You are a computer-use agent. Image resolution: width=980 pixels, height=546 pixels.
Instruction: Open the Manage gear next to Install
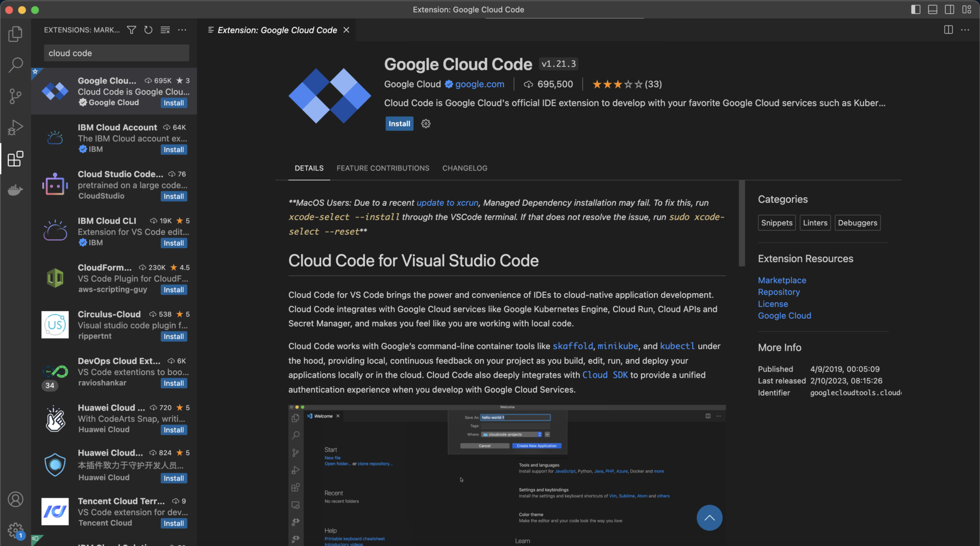click(x=426, y=124)
